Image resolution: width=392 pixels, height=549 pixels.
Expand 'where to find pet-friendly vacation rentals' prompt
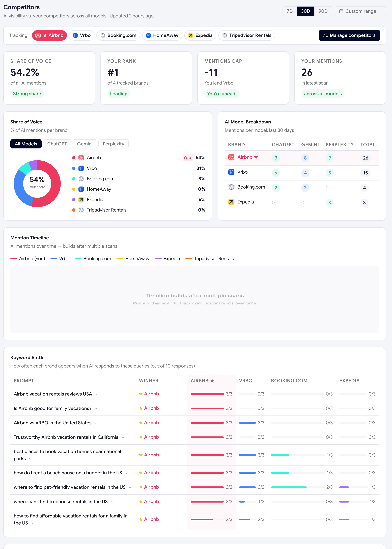point(130,488)
